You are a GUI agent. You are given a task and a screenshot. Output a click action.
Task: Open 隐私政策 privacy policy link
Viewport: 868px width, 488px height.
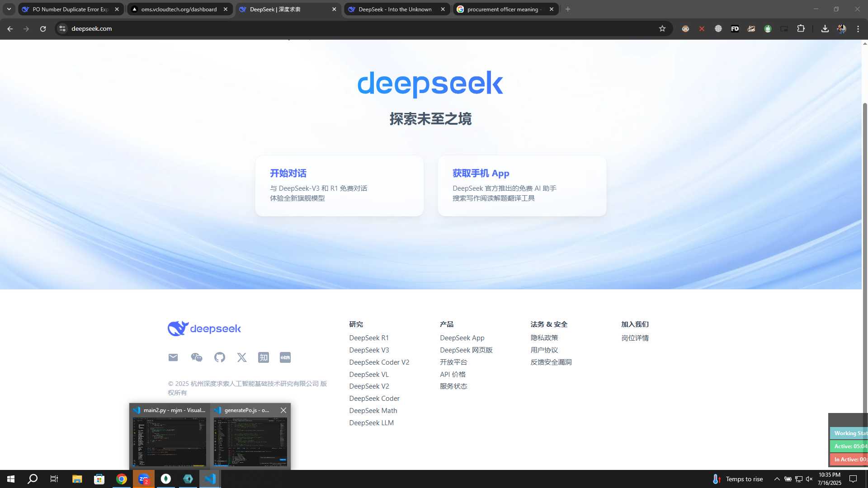tap(544, 338)
